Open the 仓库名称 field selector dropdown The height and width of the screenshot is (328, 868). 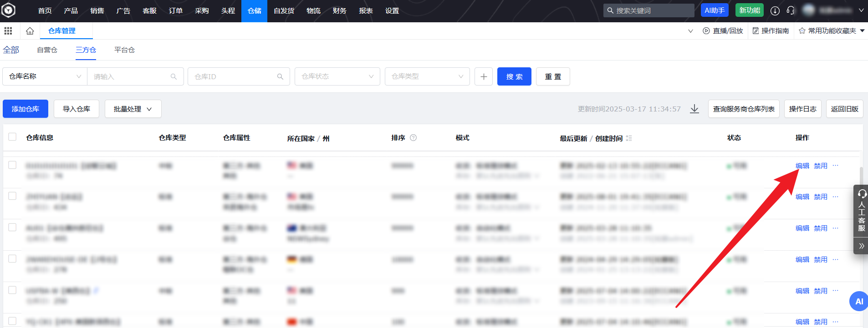[x=45, y=76]
